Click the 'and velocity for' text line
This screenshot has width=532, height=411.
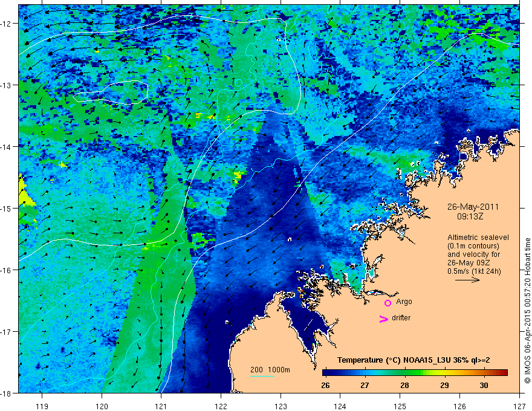tap(473, 254)
